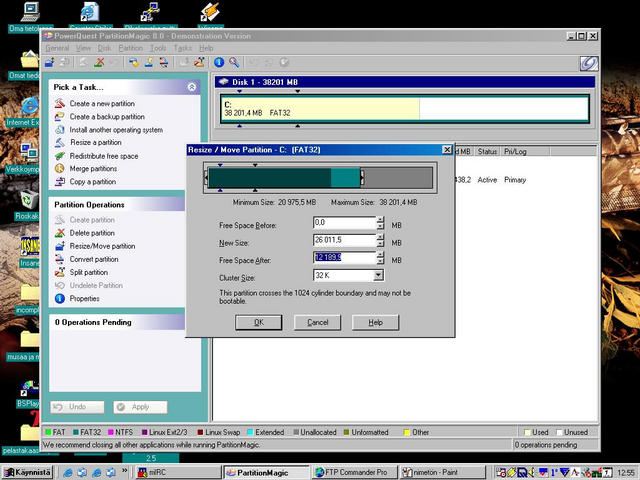Click the NTFS legend color swatch
Image resolution: width=640 pixels, height=480 pixels.
tap(111, 432)
